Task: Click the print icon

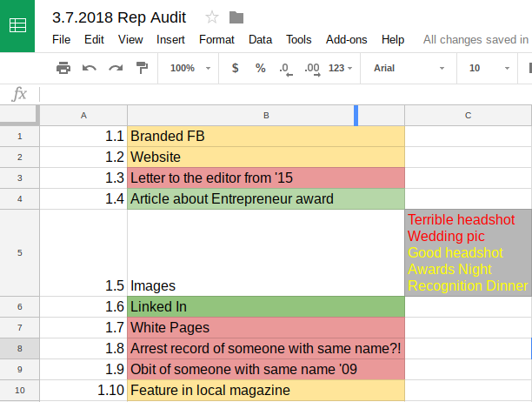Action: point(63,68)
